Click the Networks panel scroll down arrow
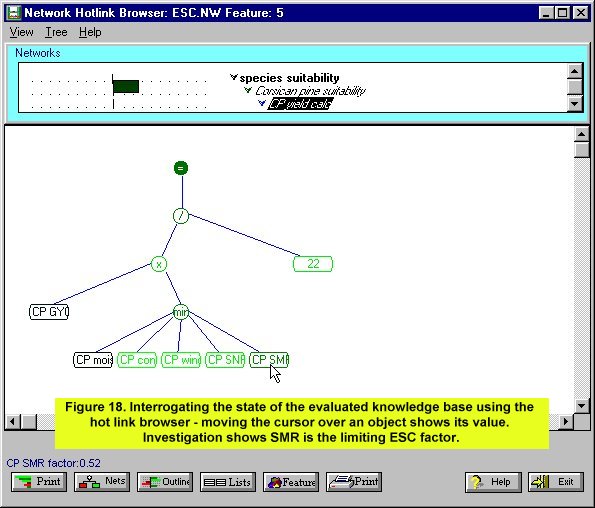595x508 pixels. (575, 104)
